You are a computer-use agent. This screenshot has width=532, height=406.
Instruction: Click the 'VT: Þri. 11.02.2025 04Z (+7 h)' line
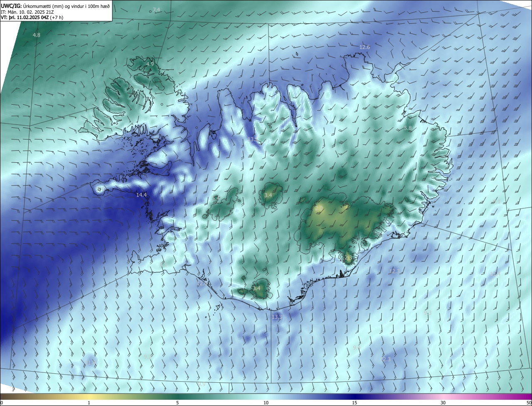pyautogui.click(x=32, y=17)
